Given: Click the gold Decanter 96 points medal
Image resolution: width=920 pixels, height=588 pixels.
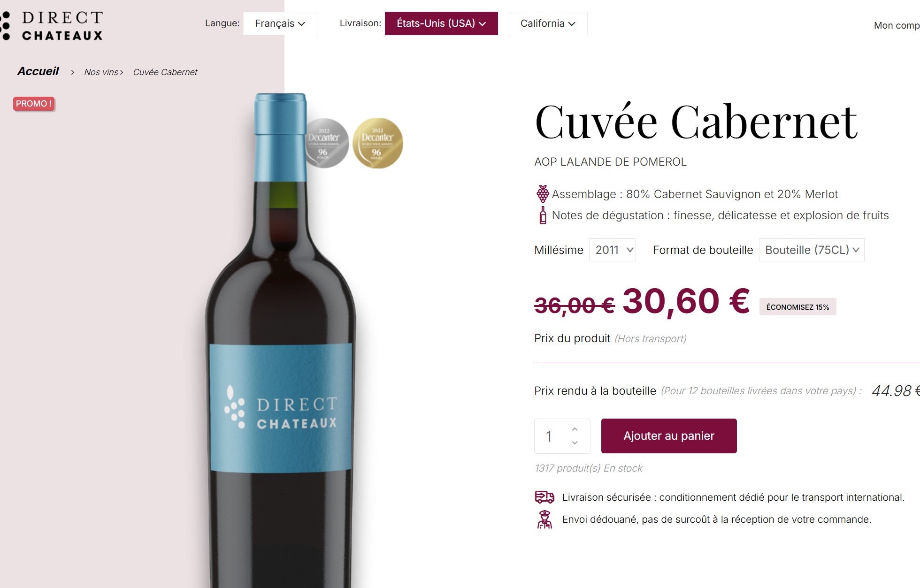Looking at the screenshot, I should pyautogui.click(x=378, y=143).
